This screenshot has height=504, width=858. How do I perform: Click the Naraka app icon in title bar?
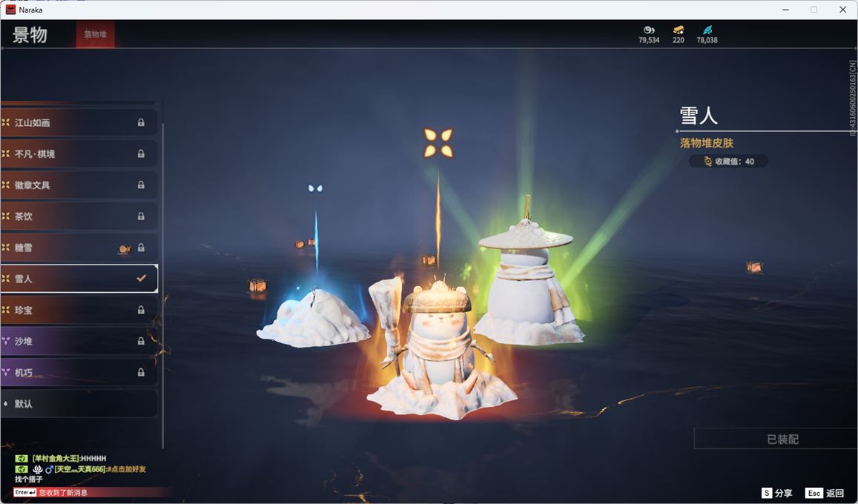10,10
